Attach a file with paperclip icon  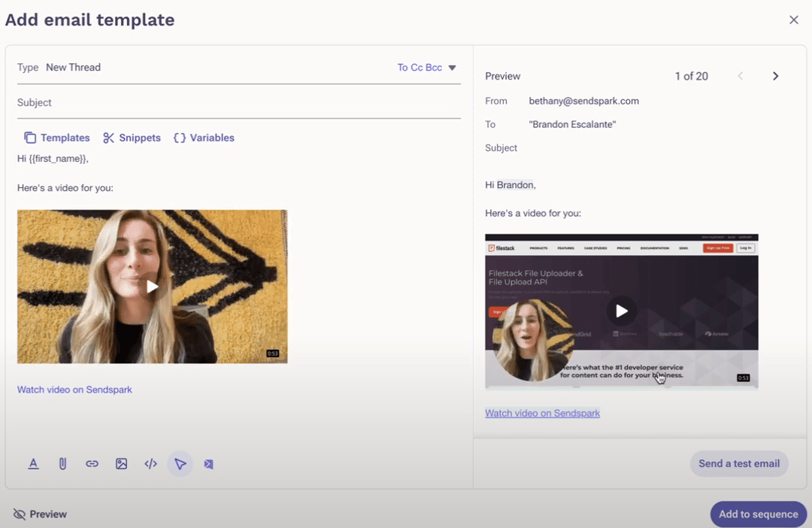[x=62, y=464]
